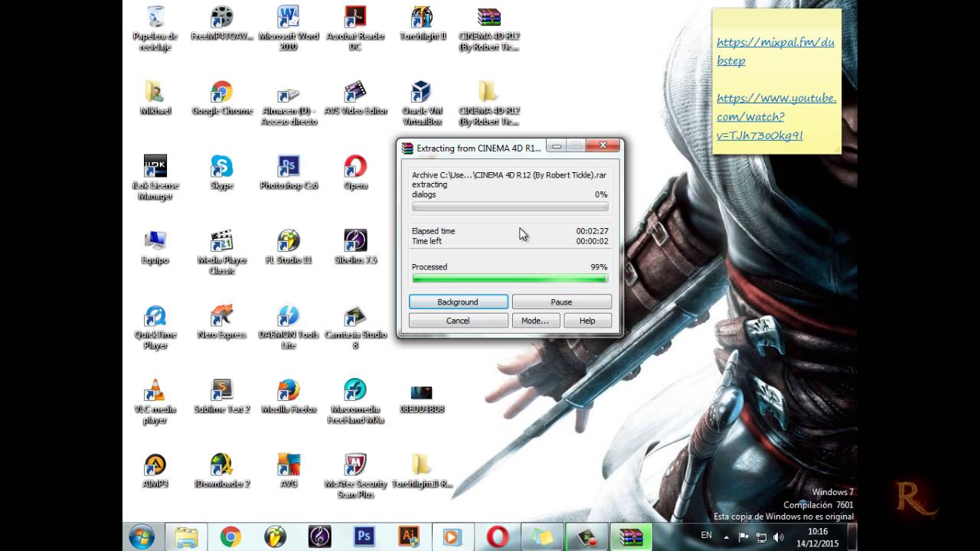
Task: Open Media Player Classic shortcut
Action: coord(222,252)
